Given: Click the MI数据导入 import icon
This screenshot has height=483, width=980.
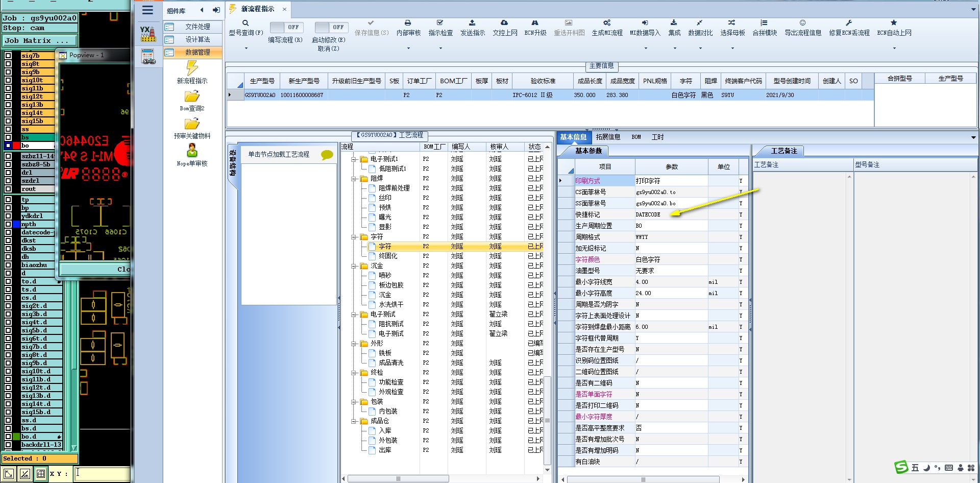Looking at the screenshot, I should pyautogui.click(x=645, y=23).
